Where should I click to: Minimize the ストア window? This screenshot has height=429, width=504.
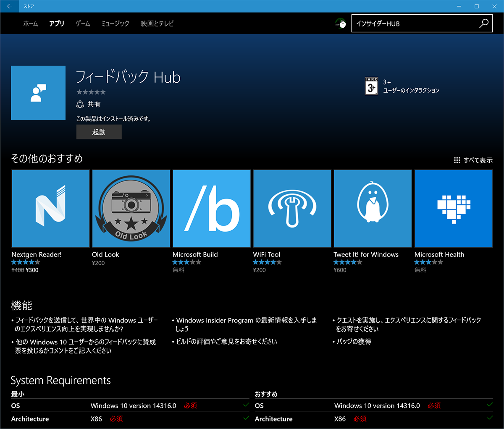coord(459,6)
